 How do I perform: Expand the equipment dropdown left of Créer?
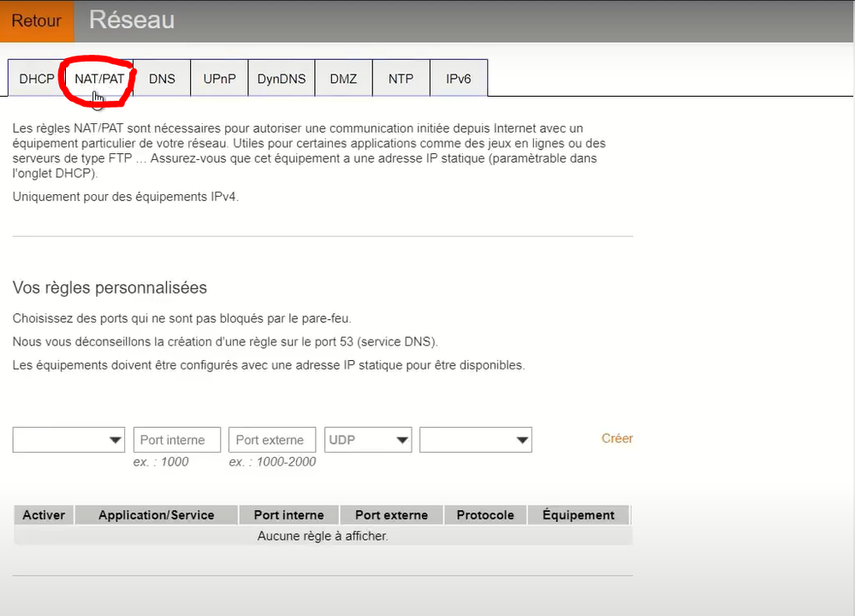point(476,440)
